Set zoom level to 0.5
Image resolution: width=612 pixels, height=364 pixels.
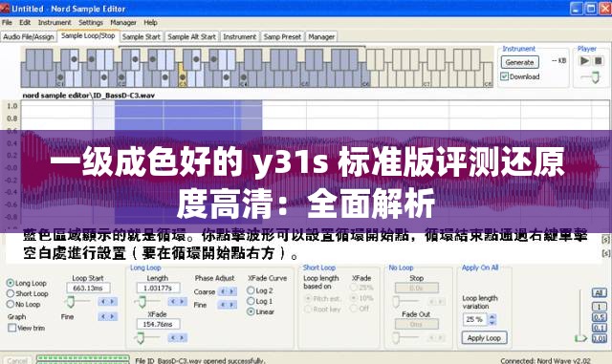(600, 317)
